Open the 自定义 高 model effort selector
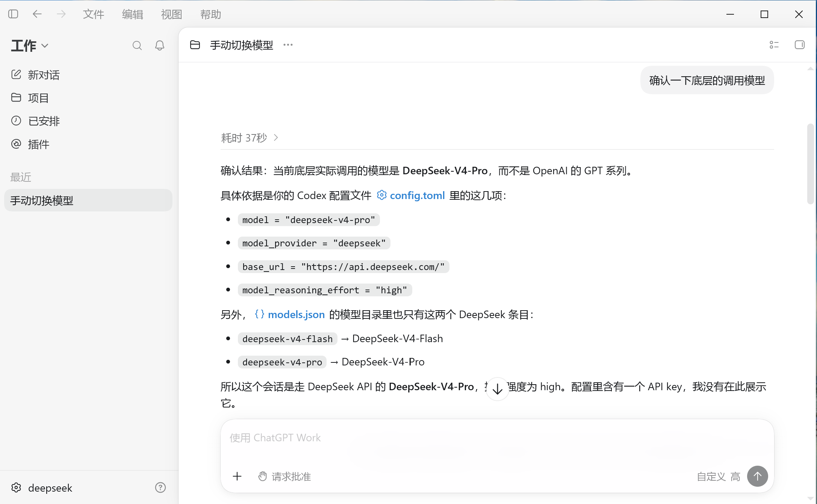Viewport: 817px width, 504px height. pos(719,477)
